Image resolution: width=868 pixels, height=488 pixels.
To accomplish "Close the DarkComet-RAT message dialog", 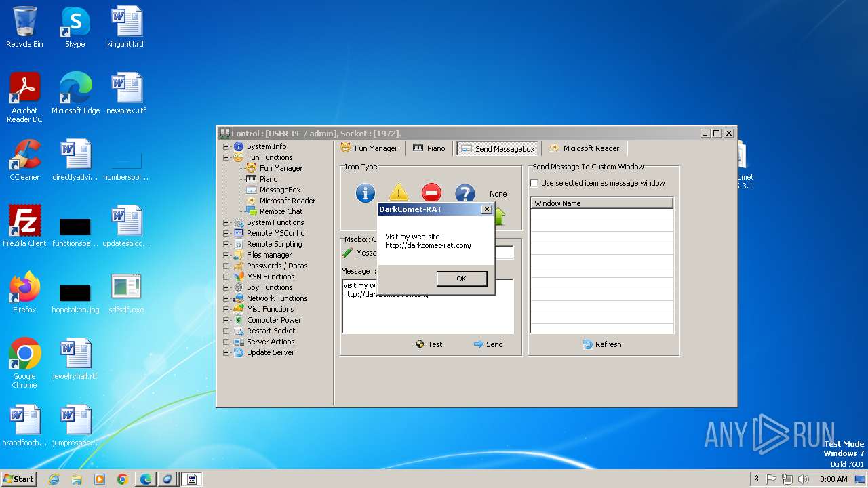I will [x=486, y=209].
